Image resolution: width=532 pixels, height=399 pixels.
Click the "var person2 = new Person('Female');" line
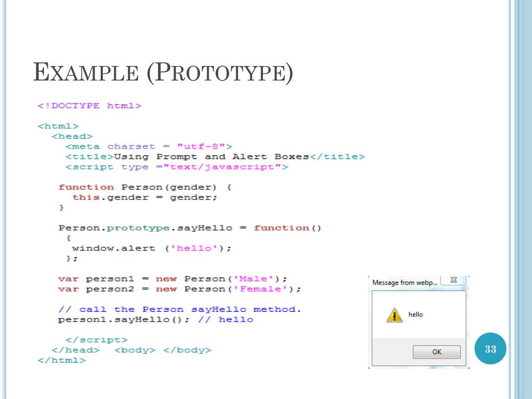(x=179, y=289)
